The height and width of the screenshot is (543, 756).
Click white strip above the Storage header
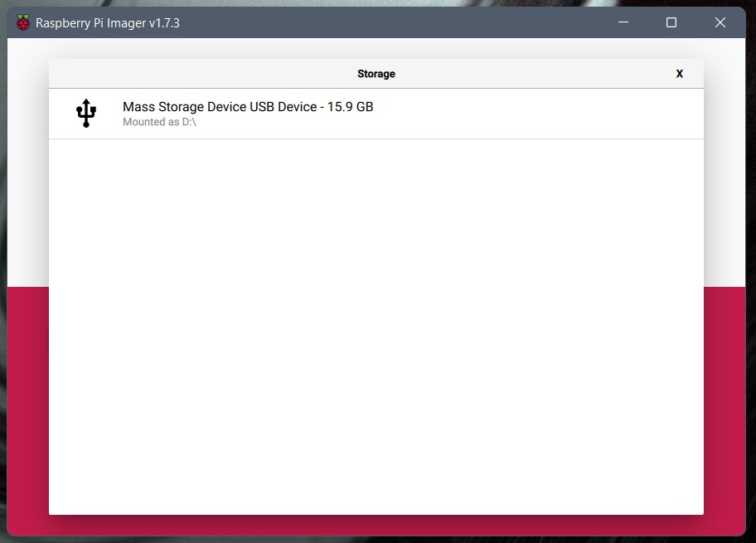coord(376,48)
